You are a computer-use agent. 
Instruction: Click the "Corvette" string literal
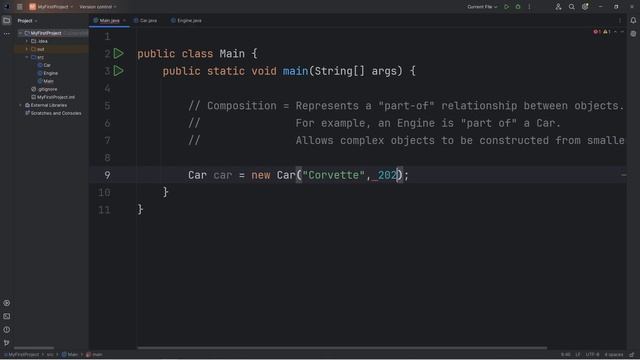(333, 175)
